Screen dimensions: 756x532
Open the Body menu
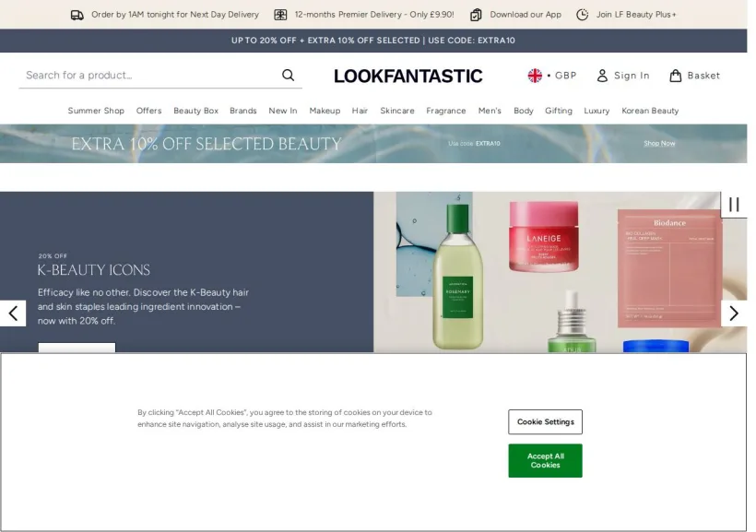(523, 111)
